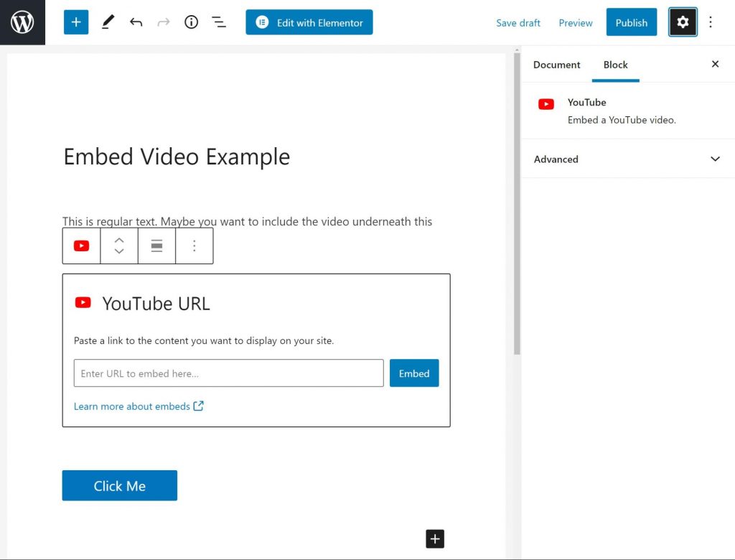Open top-right more tools and options menu
Screen dimensions: 735x560
point(711,22)
